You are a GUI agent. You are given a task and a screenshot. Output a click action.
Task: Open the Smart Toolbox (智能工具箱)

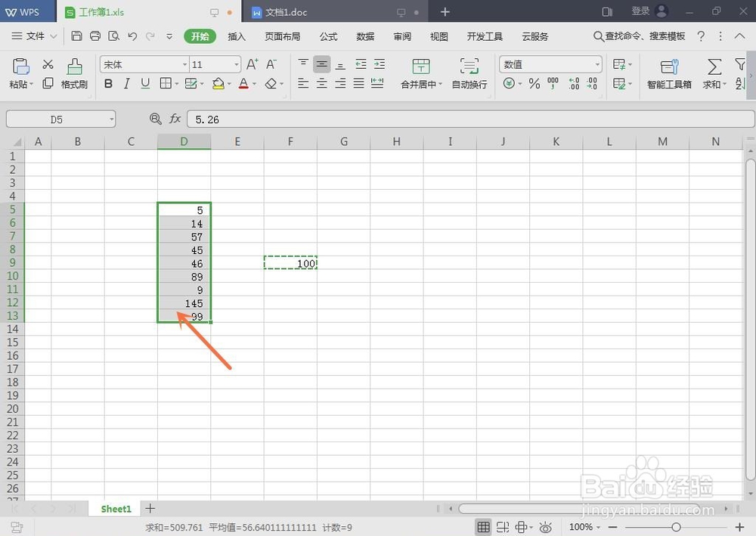(668, 73)
